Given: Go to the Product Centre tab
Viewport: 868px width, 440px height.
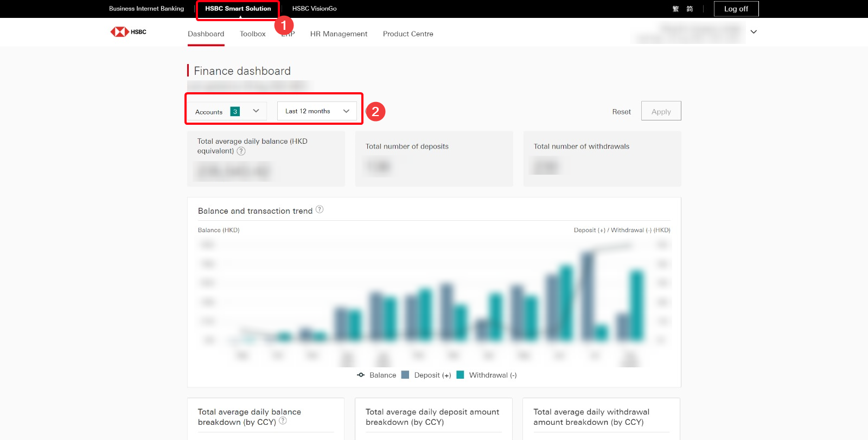Looking at the screenshot, I should (x=408, y=34).
